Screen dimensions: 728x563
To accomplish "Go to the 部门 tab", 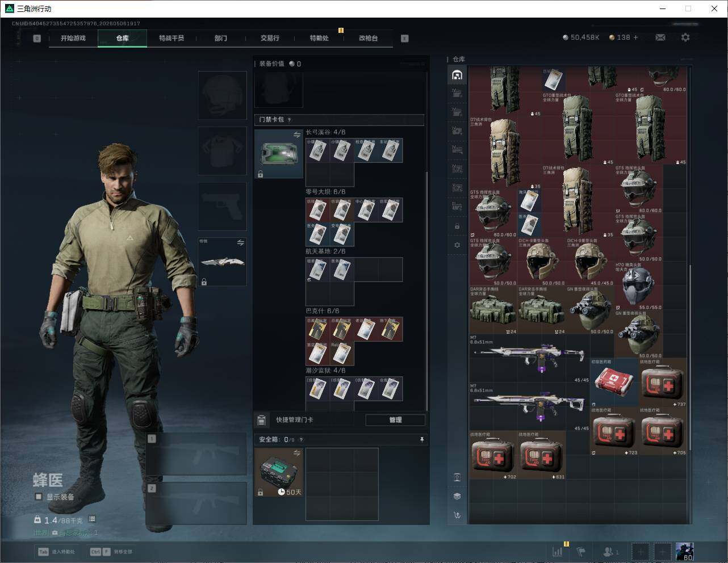I will pos(221,38).
